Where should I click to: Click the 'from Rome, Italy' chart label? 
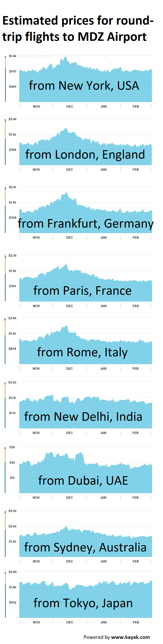point(82,352)
